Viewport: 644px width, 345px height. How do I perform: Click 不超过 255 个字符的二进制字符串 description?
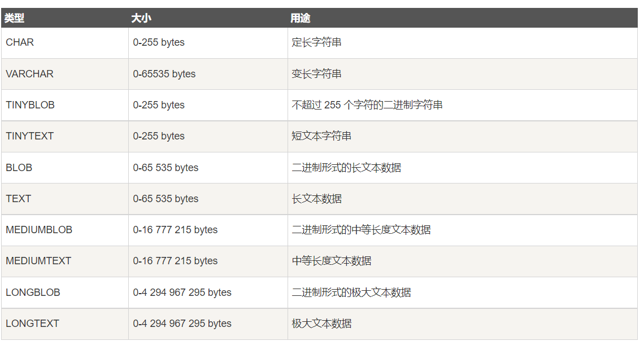point(367,105)
